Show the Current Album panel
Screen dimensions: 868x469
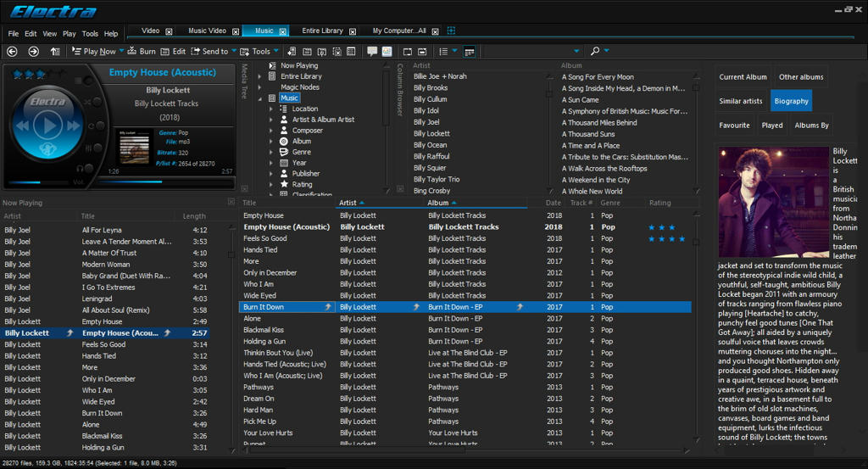(x=743, y=77)
